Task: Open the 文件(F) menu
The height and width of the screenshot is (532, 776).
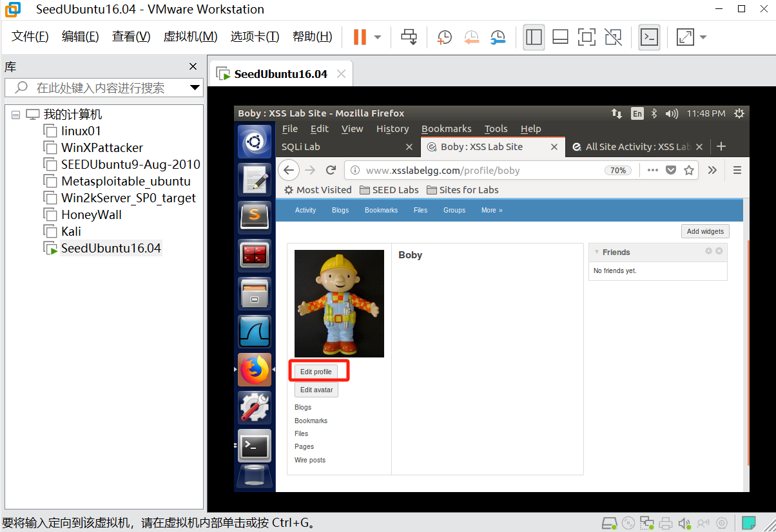Action: tap(30, 37)
